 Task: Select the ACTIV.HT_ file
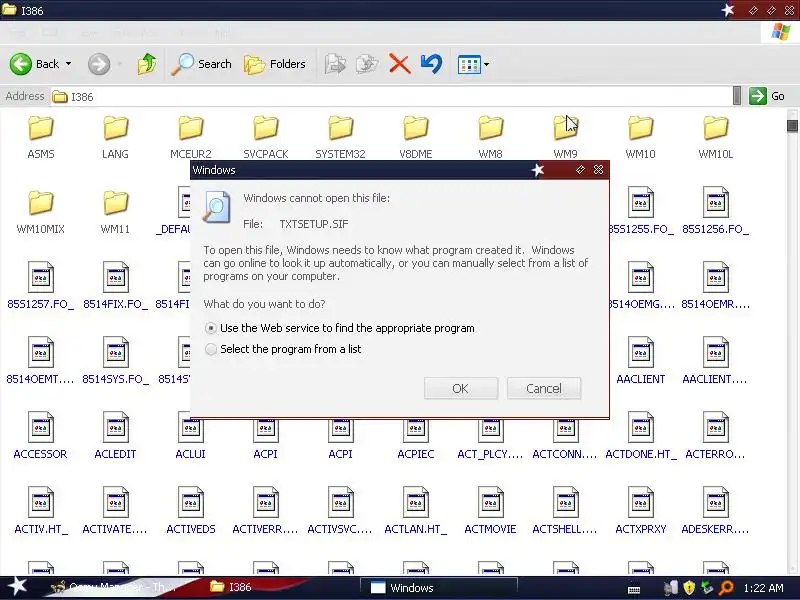click(x=41, y=511)
